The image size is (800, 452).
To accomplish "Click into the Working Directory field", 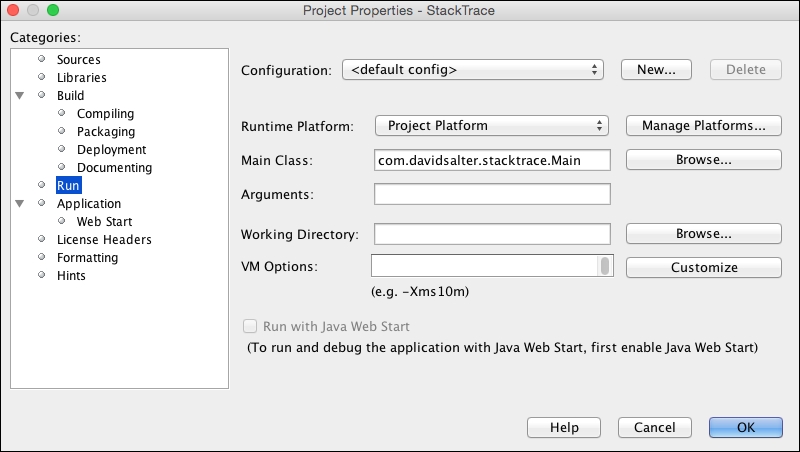I will [x=492, y=234].
